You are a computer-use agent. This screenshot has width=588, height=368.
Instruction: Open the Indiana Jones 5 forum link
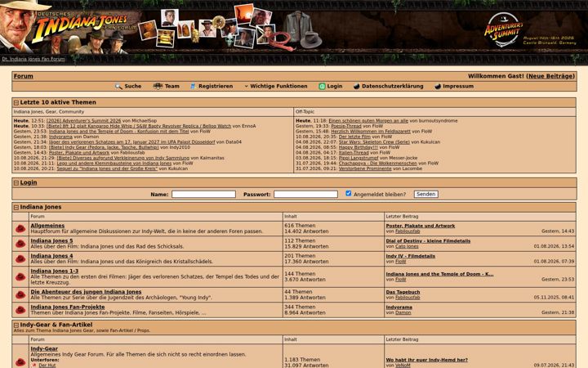(x=51, y=240)
